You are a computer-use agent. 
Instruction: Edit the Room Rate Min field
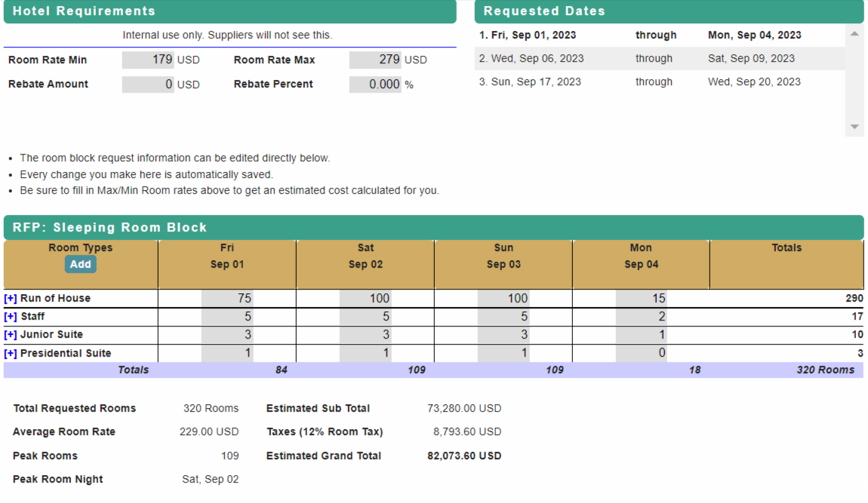(149, 60)
